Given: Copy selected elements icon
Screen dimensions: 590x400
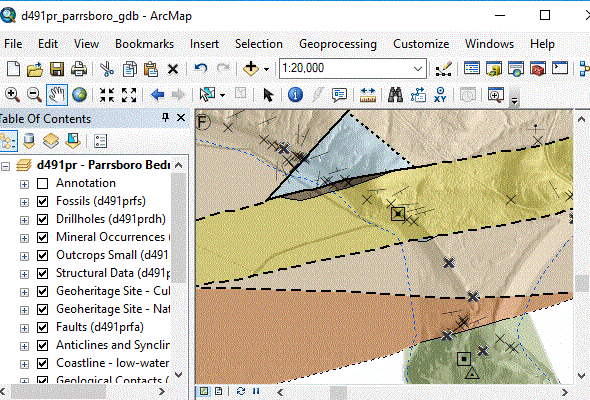Looking at the screenshot, I should [129, 69].
